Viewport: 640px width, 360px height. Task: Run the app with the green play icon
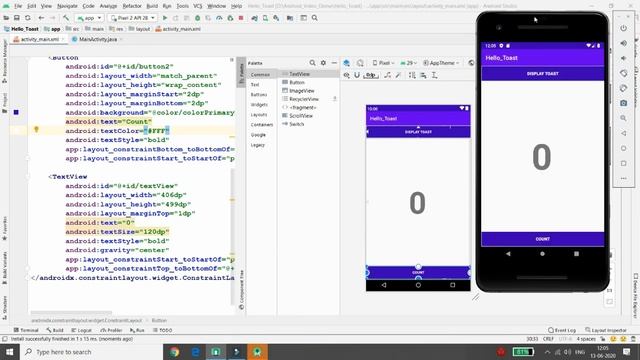click(165, 18)
